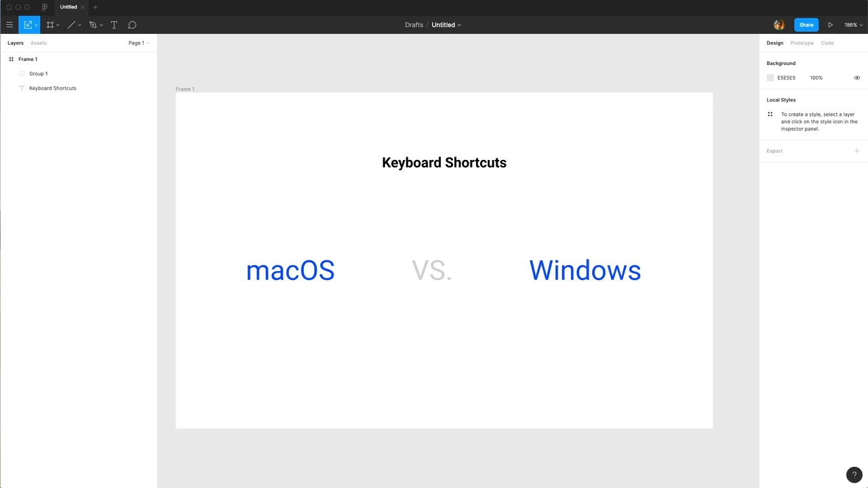The height and width of the screenshot is (488, 868).
Task: Click the Local Styles four-dot icon
Action: pyautogui.click(x=770, y=114)
